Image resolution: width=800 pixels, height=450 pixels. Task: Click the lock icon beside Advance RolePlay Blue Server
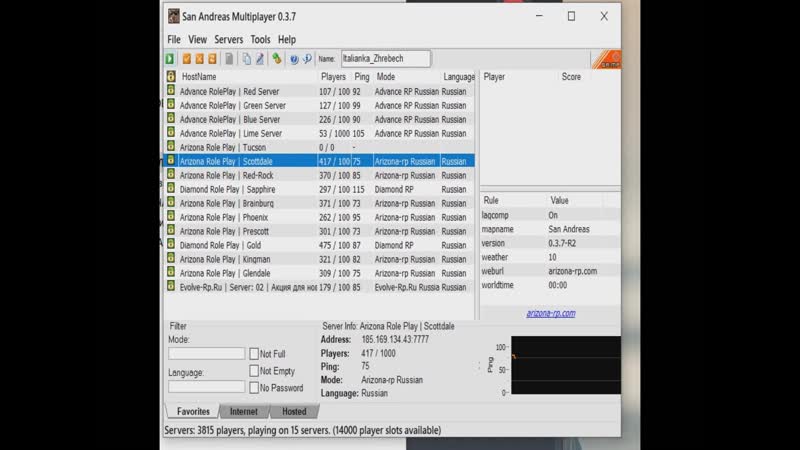pyautogui.click(x=171, y=118)
